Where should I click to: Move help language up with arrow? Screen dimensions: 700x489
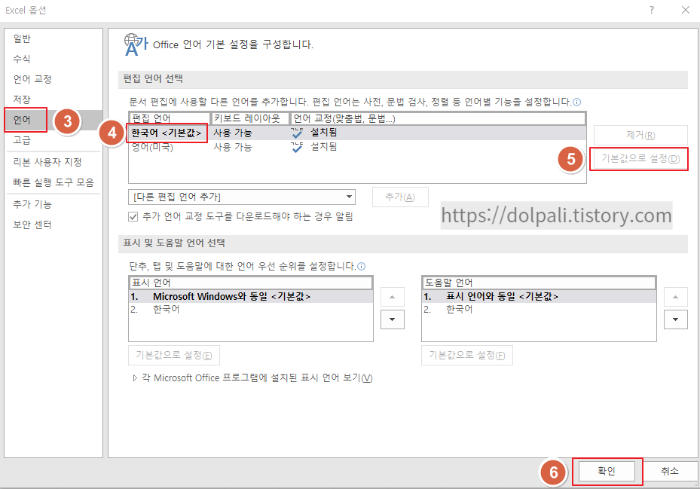pyautogui.click(x=675, y=297)
